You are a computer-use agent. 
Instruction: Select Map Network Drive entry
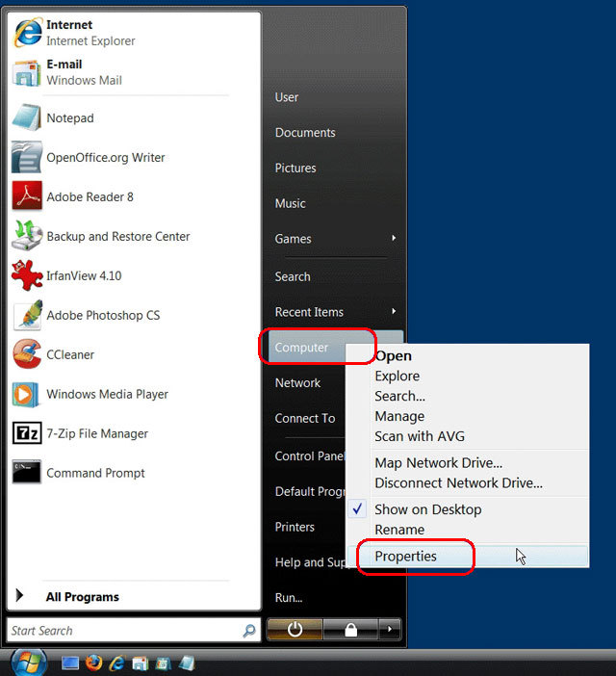(438, 463)
